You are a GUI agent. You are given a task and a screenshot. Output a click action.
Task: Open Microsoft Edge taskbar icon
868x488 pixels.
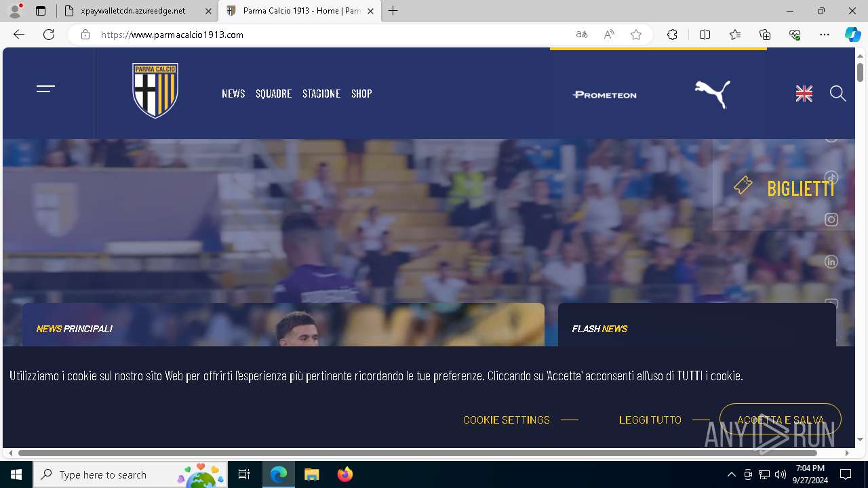(x=279, y=474)
